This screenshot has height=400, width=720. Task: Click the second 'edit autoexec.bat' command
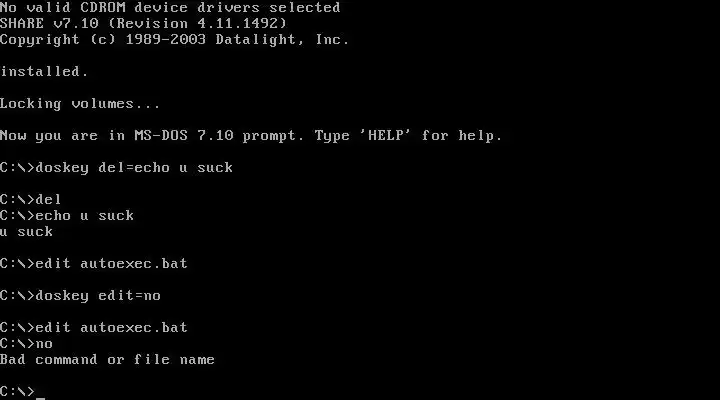[x=112, y=327]
